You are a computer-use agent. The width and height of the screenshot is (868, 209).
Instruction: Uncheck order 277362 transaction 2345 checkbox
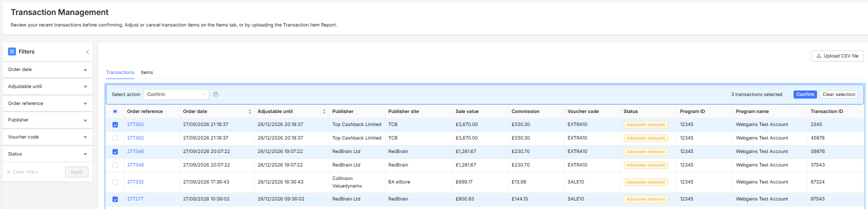coord(115,125)
